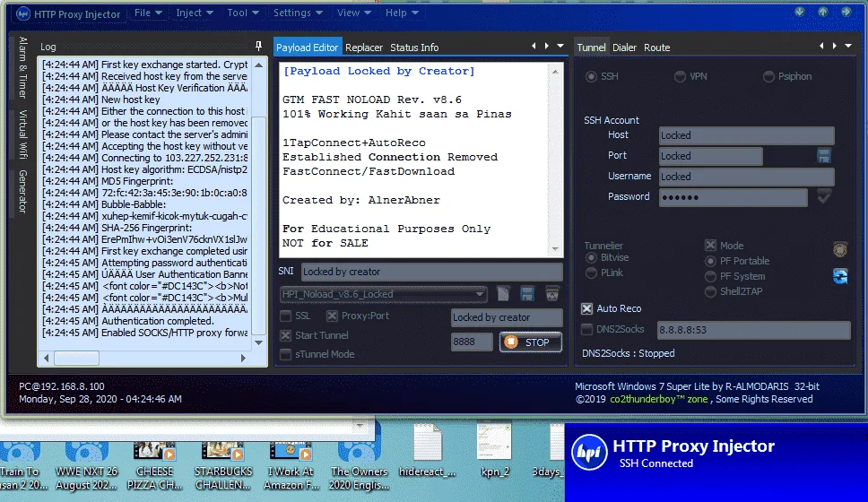Select Bitvise as tunnelier
868x502 pixels.
pos(591,258)
